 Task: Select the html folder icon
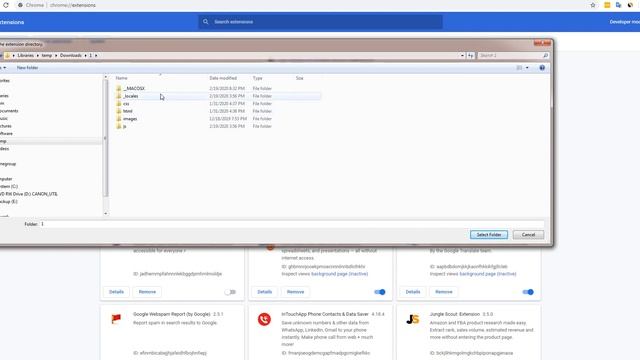tap(119, 111)
